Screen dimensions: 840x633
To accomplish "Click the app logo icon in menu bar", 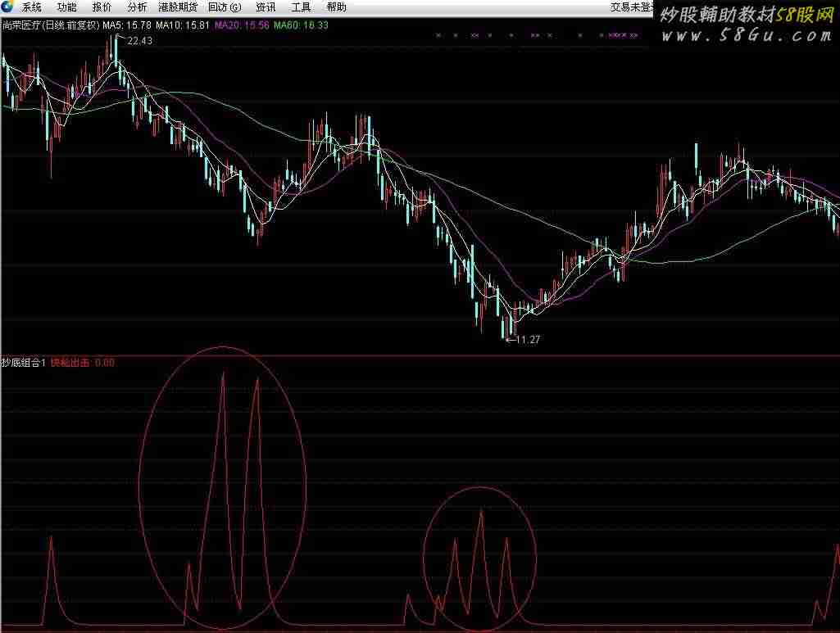I will [7, 7].
